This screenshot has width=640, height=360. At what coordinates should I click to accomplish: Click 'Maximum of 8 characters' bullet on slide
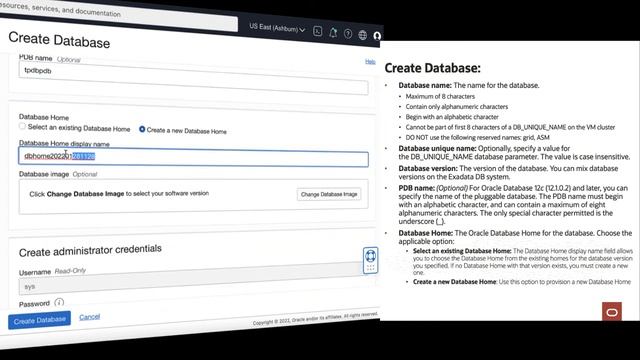point(440,96)
